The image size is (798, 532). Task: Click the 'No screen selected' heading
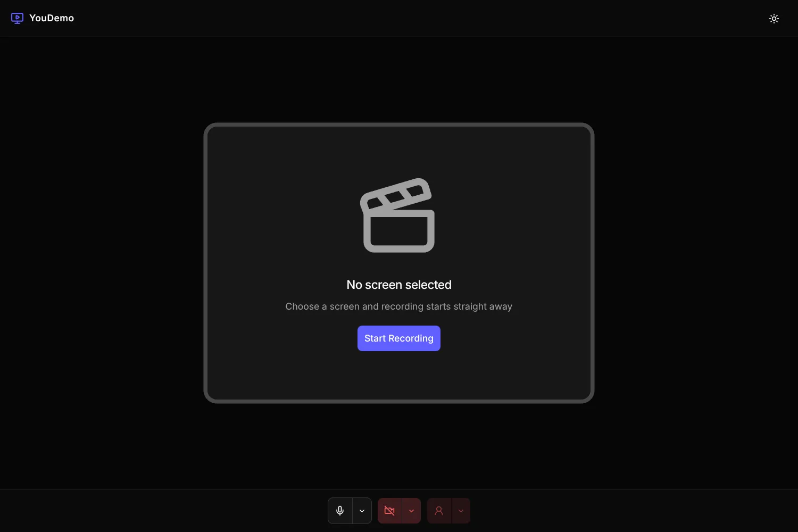[x=399, y=285]
